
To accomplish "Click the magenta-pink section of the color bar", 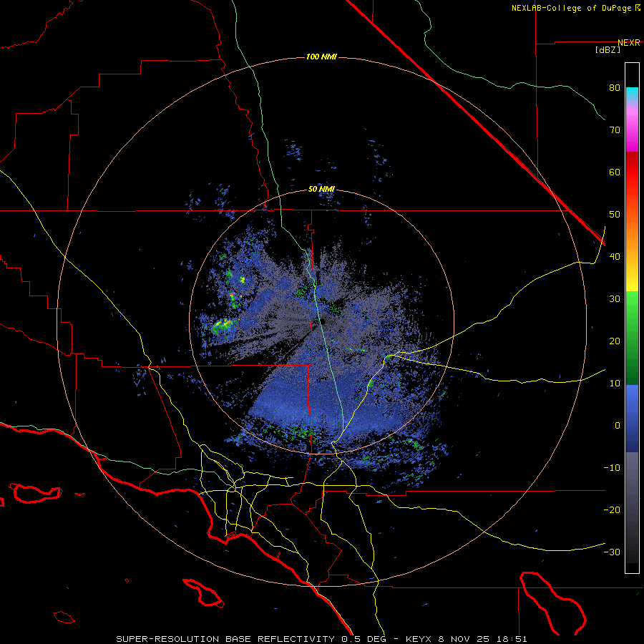I will click(632, 127).
